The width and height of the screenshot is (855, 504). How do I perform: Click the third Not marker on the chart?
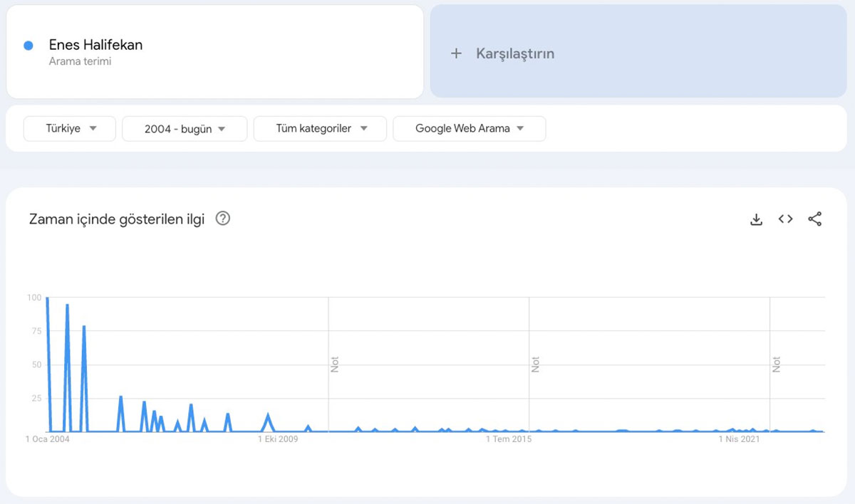coord(777,365)
